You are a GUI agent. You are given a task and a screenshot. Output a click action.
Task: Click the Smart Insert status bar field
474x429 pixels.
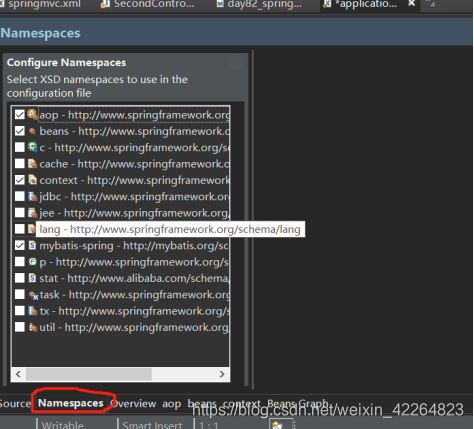pos(152,425)
